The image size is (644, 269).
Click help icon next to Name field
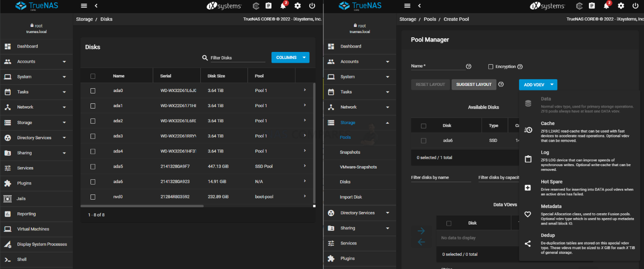point(469,67)
